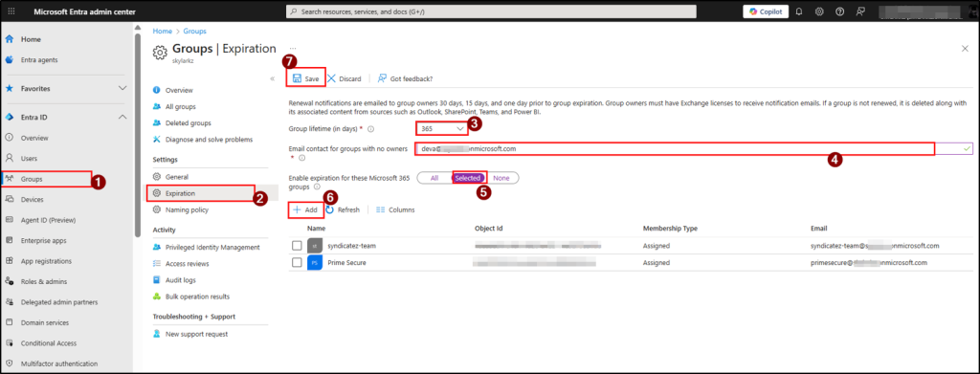Image resolution: width=980 pixels, height=374 pixels.
Task: Open groups Overview menu item
Action: (179, 91)
